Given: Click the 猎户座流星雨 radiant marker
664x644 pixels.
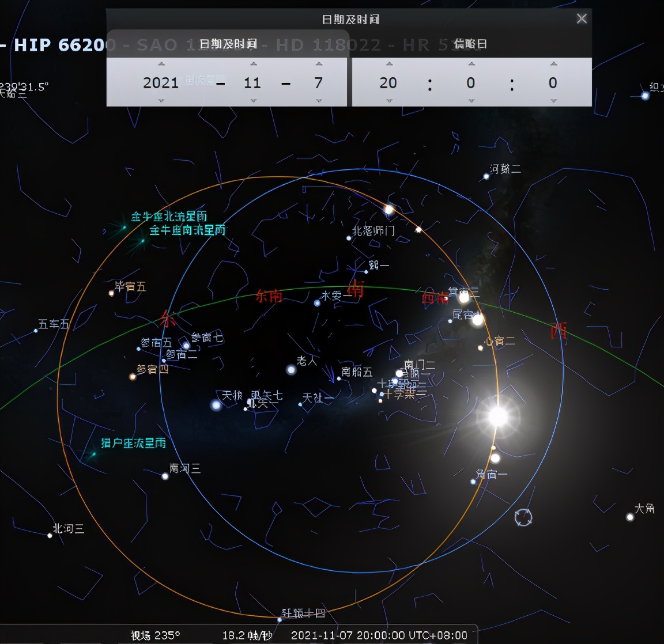Looking at the screenshot, I should [x=93, y=454].
